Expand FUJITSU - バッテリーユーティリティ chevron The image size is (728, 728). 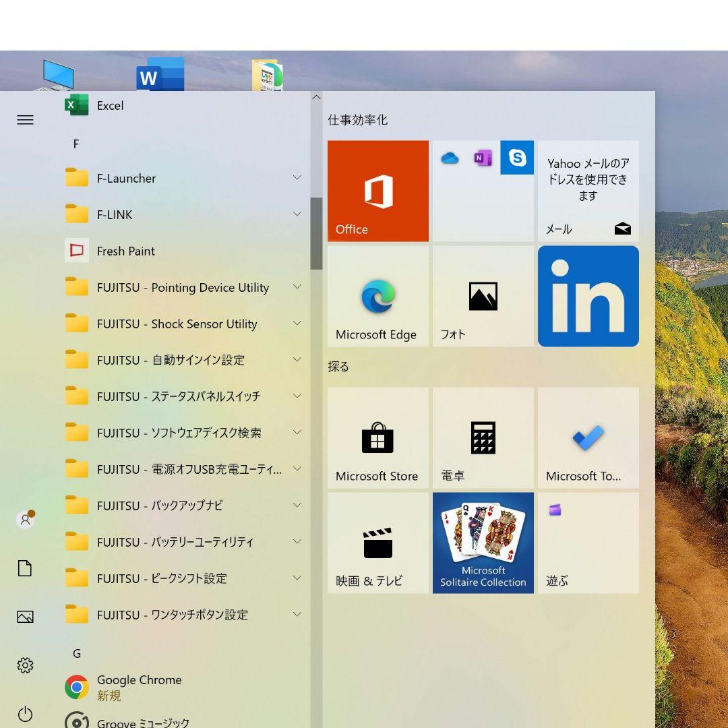click(x=297, y=541)
